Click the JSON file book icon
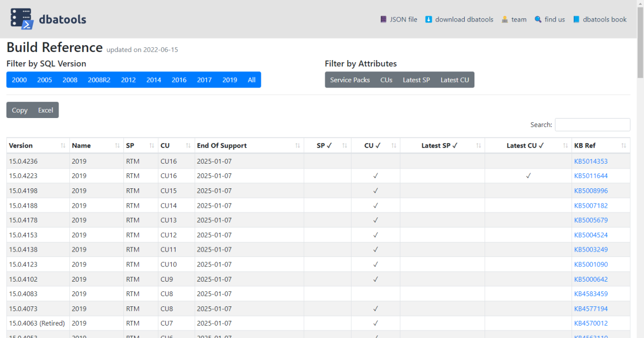This screenshot has height=338, width=644. [x=383, y=19]
